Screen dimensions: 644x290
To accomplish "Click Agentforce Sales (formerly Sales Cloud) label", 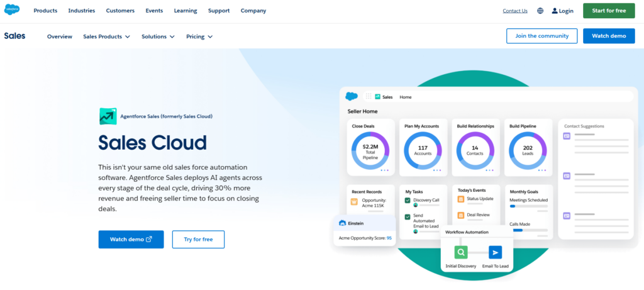I will [x=166, y=116].
